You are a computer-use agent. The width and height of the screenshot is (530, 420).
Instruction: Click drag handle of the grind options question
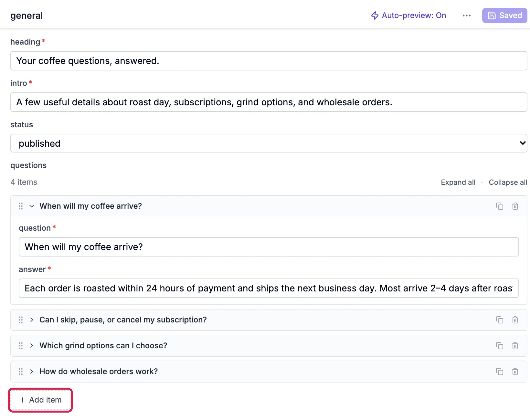pos(21,346)
